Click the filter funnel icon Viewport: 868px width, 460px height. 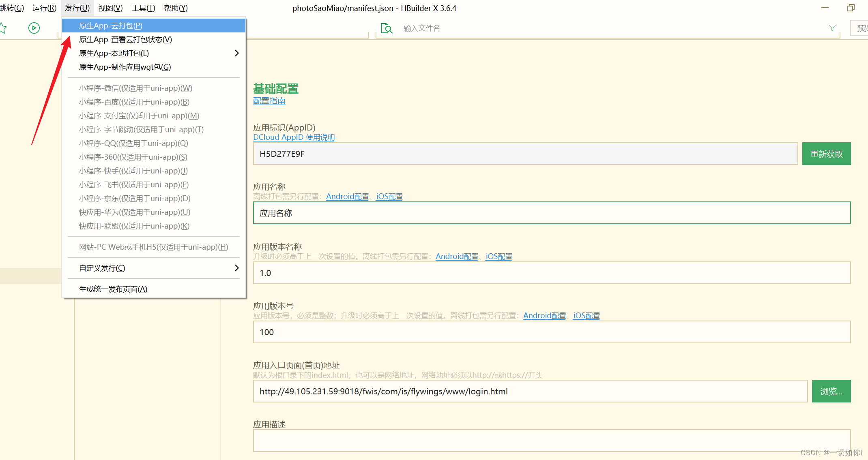click(x=832, y=28)
